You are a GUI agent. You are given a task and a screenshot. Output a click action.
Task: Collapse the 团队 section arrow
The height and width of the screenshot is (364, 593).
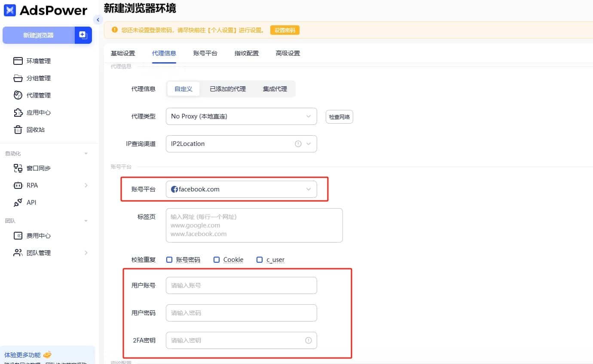point(86,221)
